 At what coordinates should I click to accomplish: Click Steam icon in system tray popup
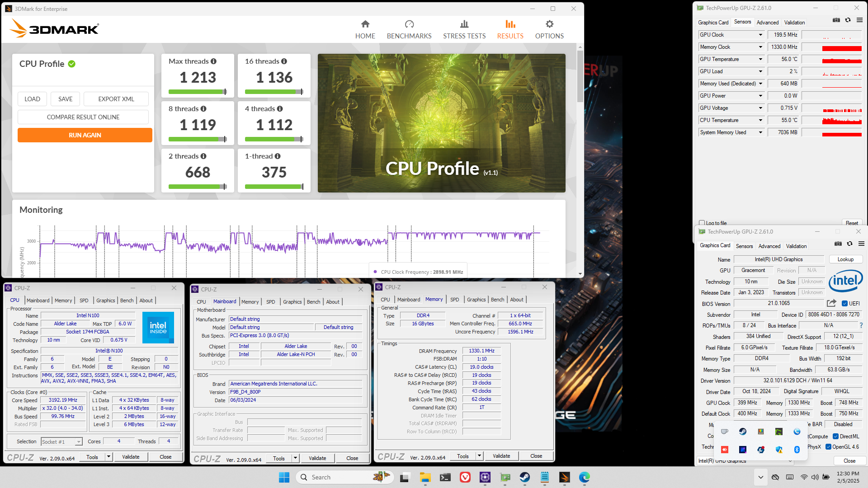pyautogui.click(x=743, y=432)
